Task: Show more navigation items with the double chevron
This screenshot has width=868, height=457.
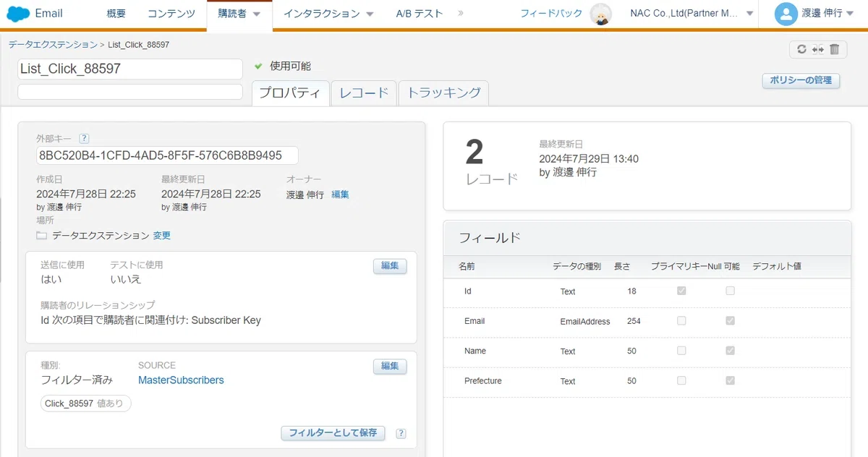Action: (x=461, y=14)
